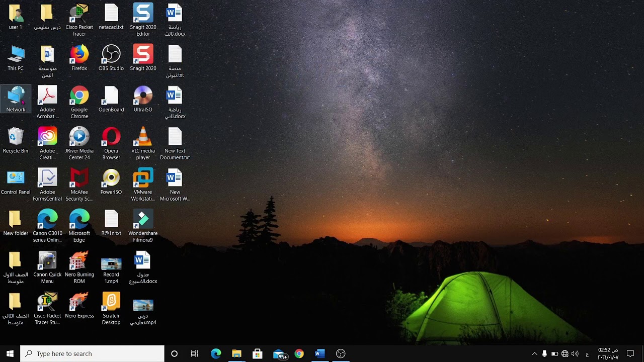Viewport: 644px width, 362px height.
Task: Select the McAfee Security Scan icon
Action: click(79, 185)
